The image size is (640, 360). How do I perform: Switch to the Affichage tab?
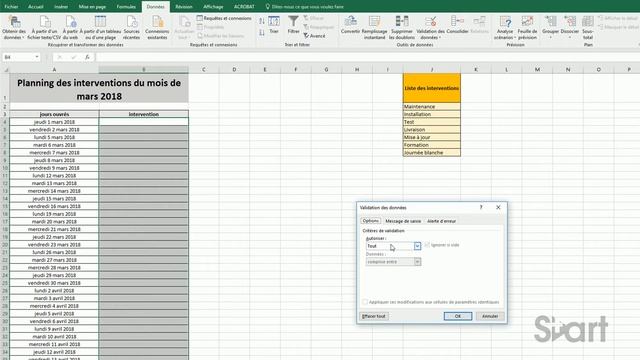click(213, 7)
